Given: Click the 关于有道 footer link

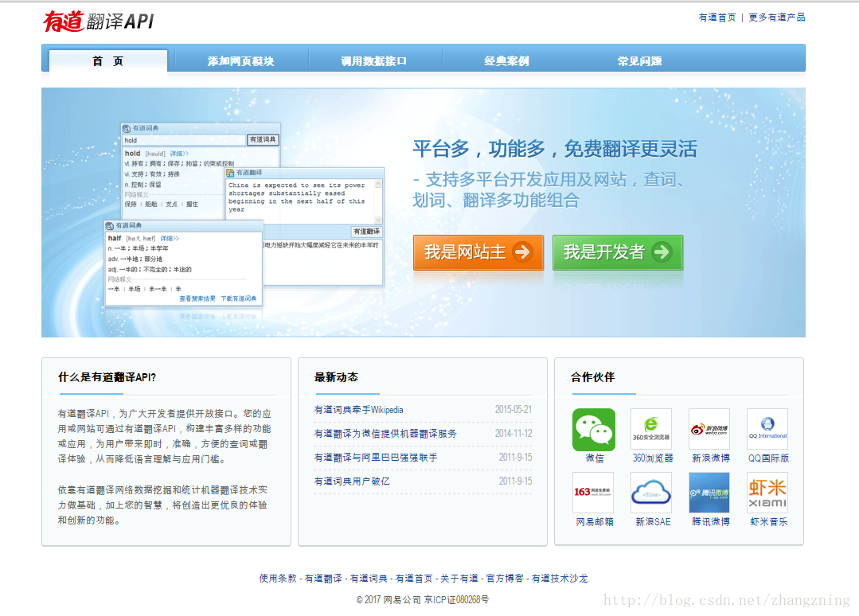Looking at the screenshot, I should pyautogui.click(x=459, y=579).
